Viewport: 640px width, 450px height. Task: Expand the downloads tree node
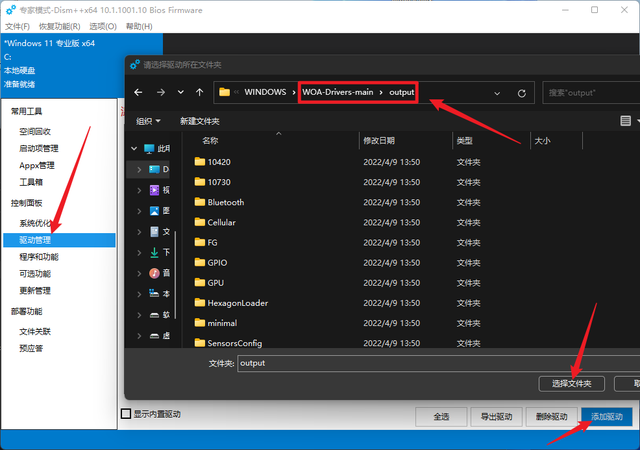pyautogui.click(x=139, y=252)
